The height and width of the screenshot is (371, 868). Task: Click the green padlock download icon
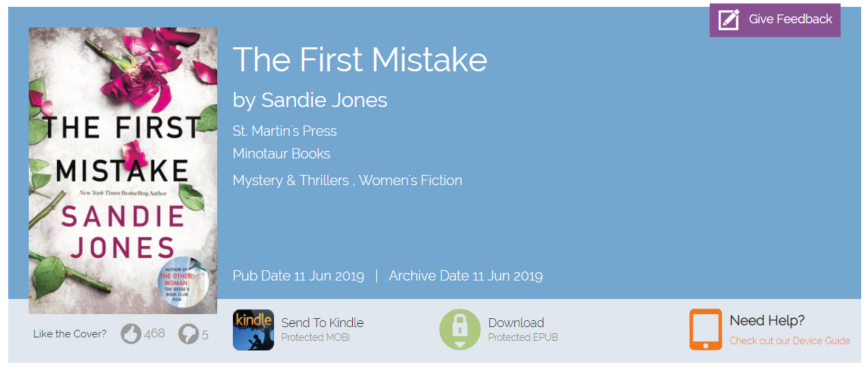point(460,330)
